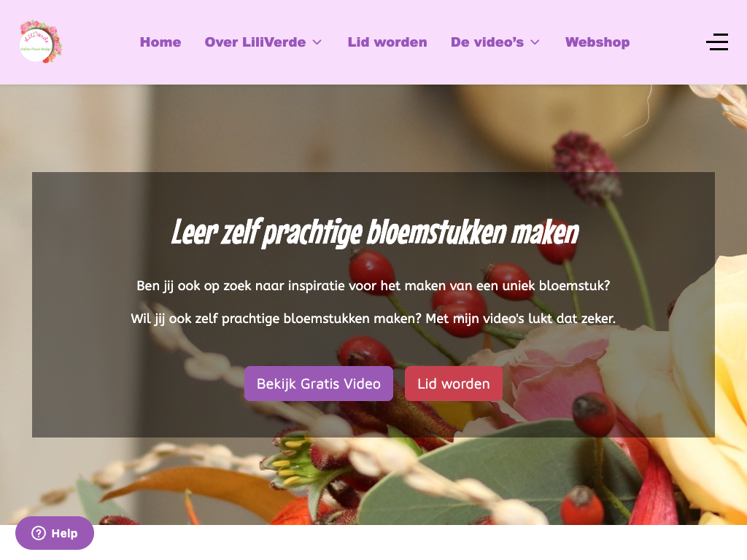Select Lid worden in the navigation bar
Screen dimensions: 747x560
[387, 42]
